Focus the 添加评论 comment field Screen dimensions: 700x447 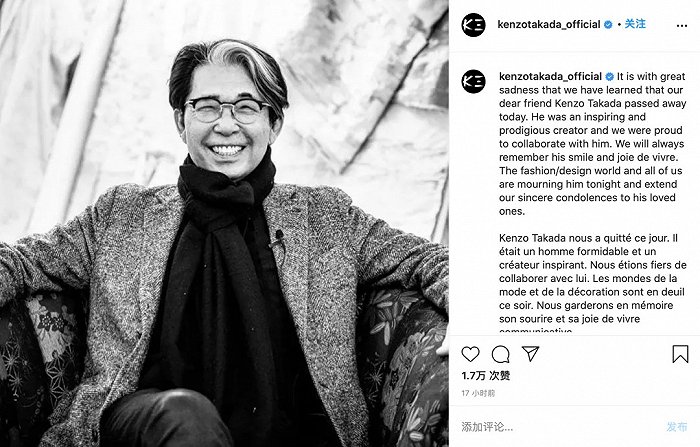tap(558, 427)
